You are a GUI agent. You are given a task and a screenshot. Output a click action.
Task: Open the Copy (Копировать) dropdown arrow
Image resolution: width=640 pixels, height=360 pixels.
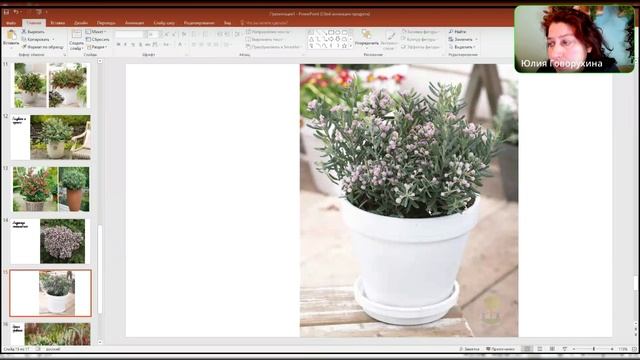[53, 39]
